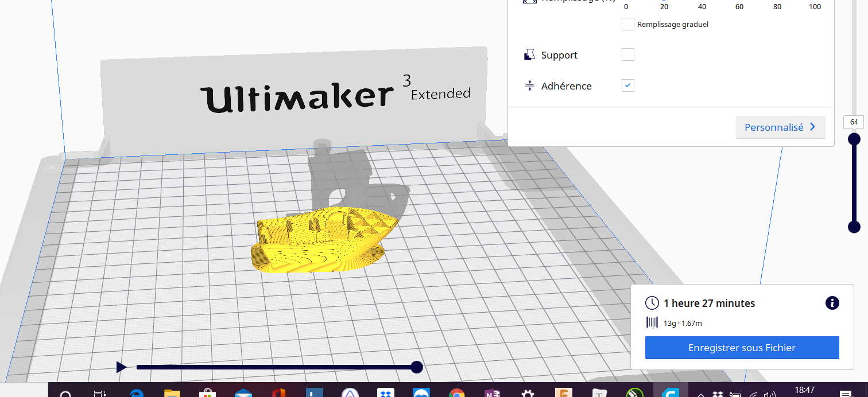Launch Google Chrome from the taskbar
868x397 pixels.
tap(457, 393)
